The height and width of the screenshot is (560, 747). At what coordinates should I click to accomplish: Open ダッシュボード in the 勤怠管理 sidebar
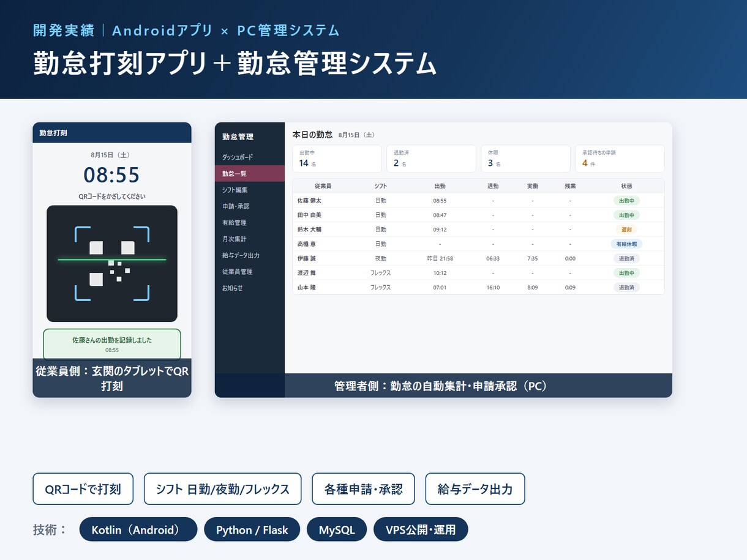pos(249,157)
